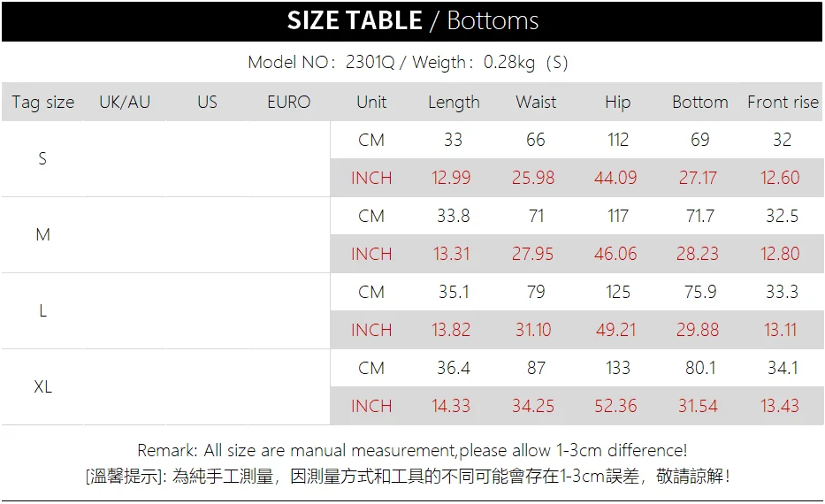Select the Front rise column header
Screen dimensions: 825x504
pos(783,103)
